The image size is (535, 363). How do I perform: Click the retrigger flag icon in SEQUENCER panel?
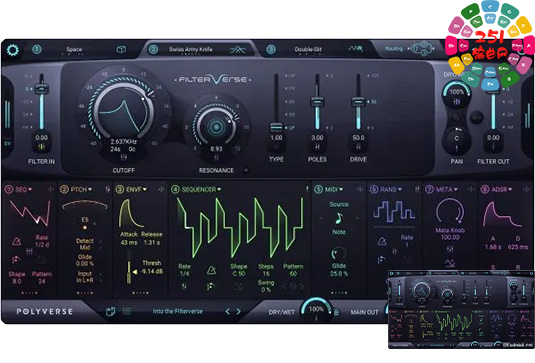tap(211, 286)
